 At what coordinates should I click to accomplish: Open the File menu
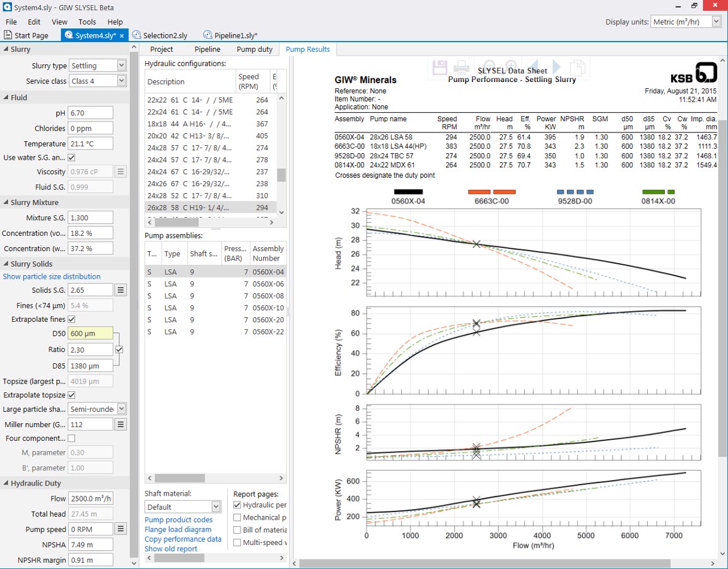tap(11, 22)
